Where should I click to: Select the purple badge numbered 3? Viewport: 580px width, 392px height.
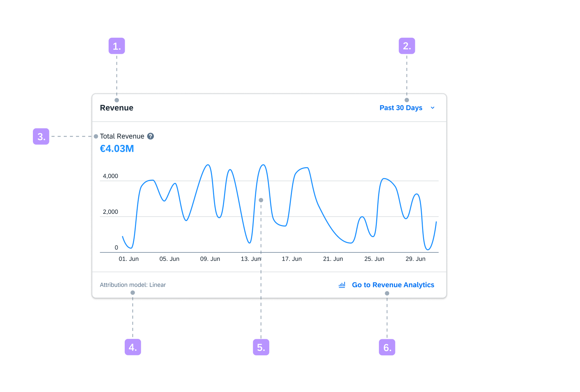pos(42,136)
